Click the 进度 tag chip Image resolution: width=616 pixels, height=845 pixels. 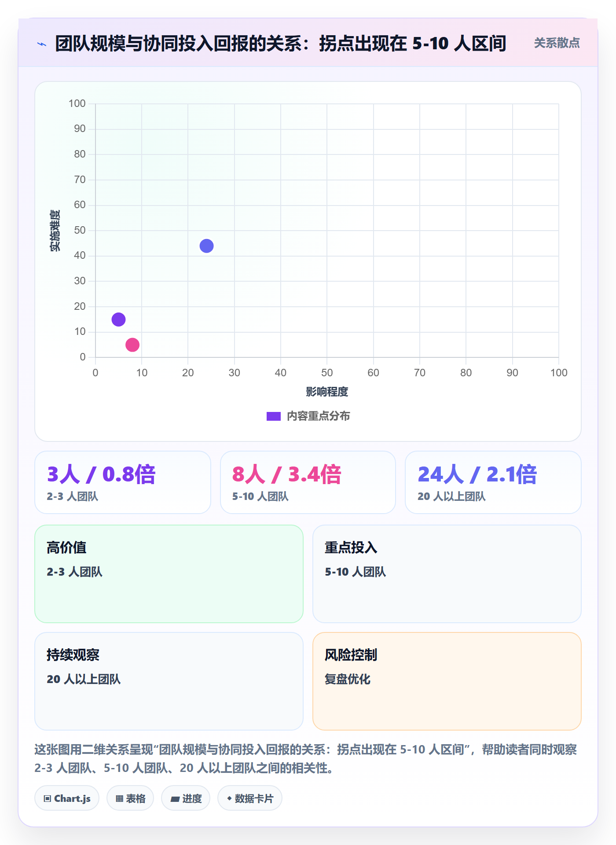pyautogui.click(x=186, y=798)
